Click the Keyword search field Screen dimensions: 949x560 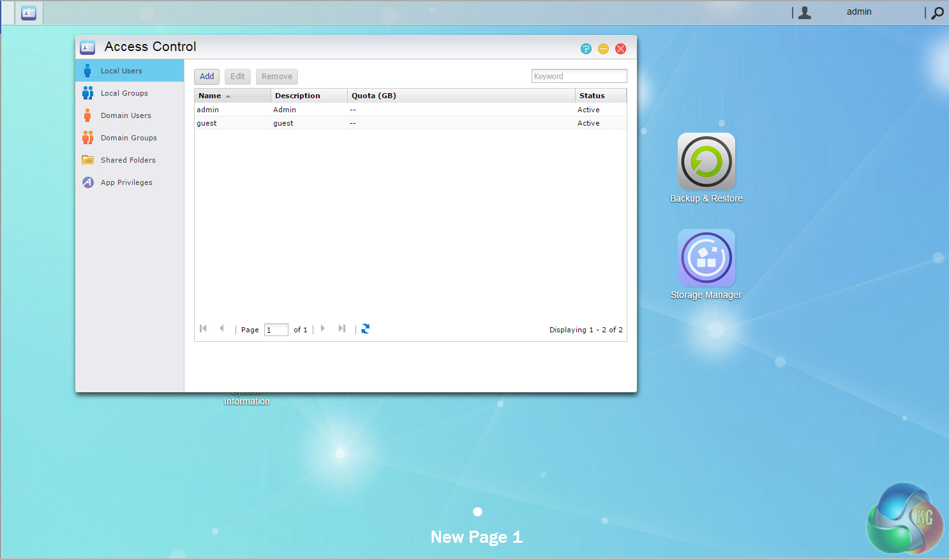(x=579, y=77)
